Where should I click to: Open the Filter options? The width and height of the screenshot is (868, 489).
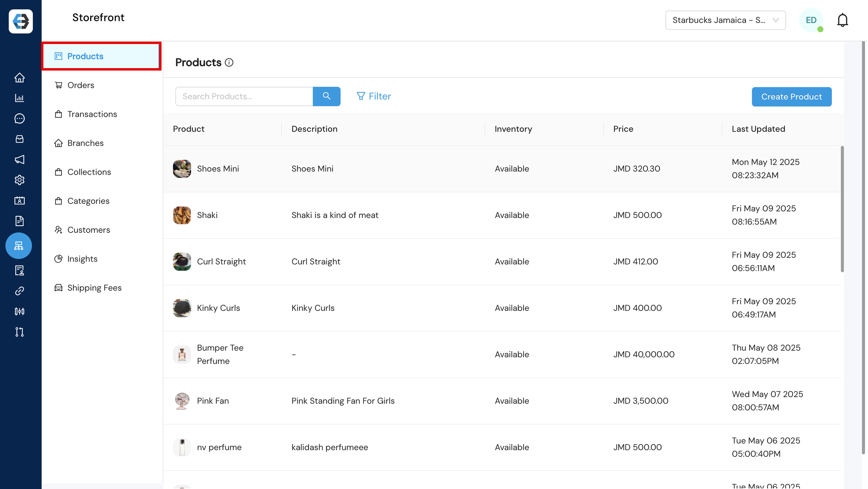click(x=374, y=96)
